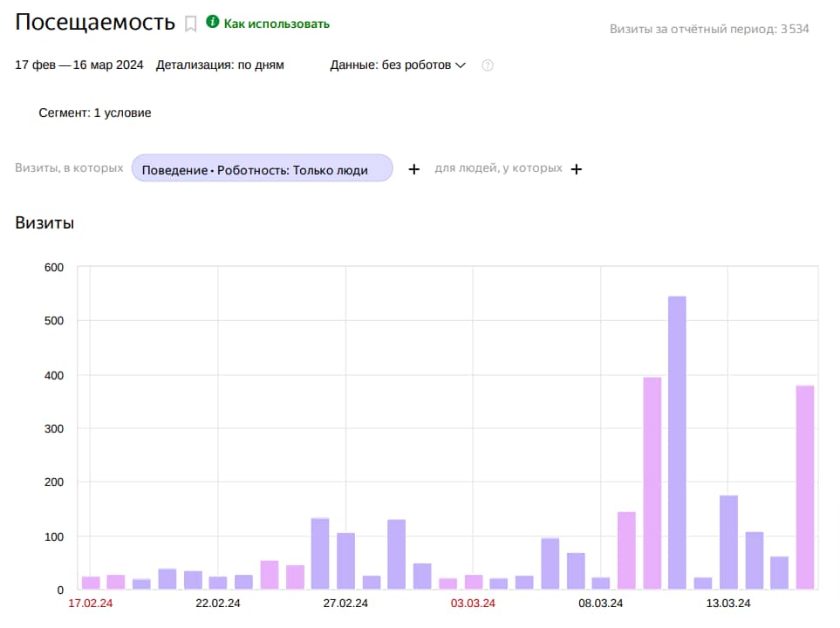The width and height of the screenshot is (840, 628).
Task: Click the 08.03.24 axis date label
Action: [x=600, y=604]
